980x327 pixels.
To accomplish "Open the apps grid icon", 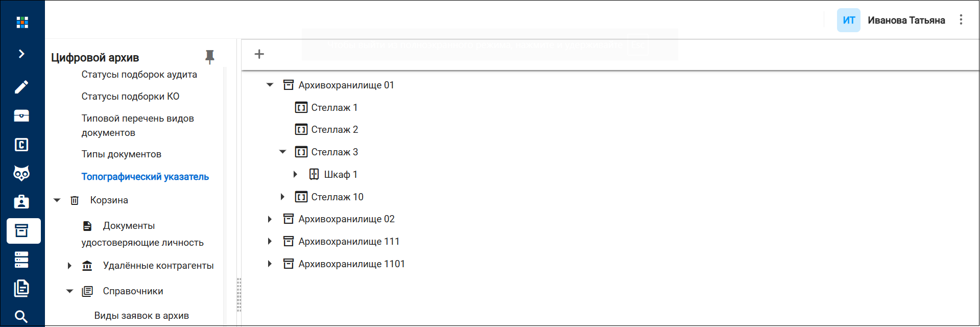I will [x=22, y=22].
